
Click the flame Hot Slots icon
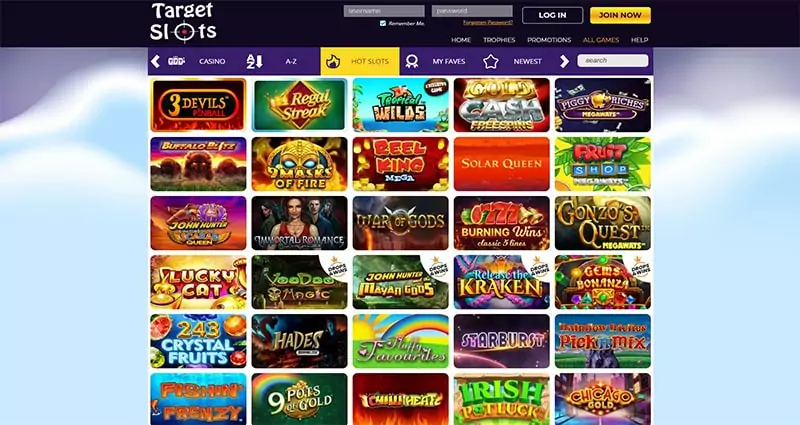click(333, 61)
